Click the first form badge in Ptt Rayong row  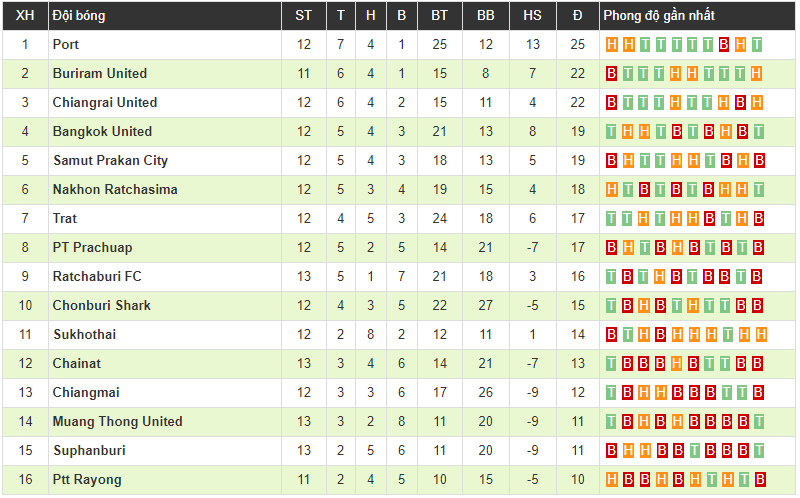[x=612, y=480]
